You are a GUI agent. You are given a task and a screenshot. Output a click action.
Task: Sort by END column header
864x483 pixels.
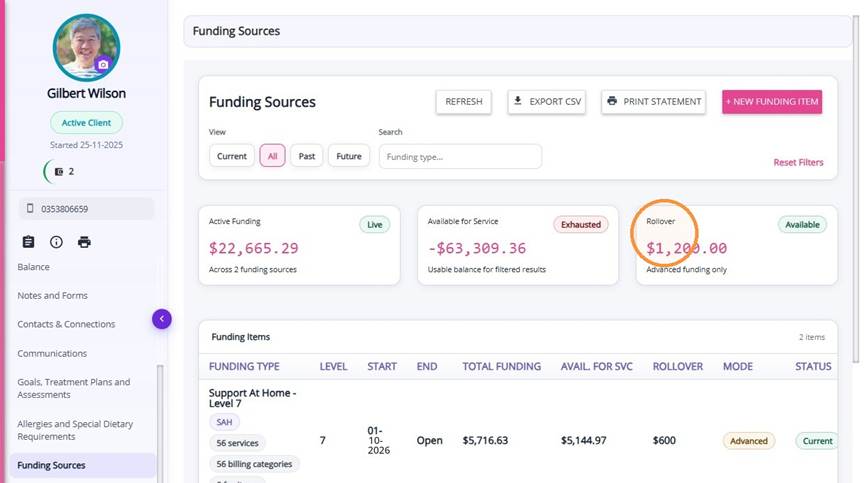[427, 366]
